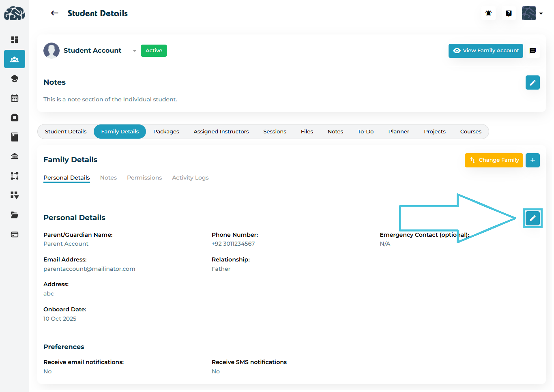This screenshot has width=554, height=392.
Task: Switch to the Assigned Instructors tab
Action: [221, 132]
